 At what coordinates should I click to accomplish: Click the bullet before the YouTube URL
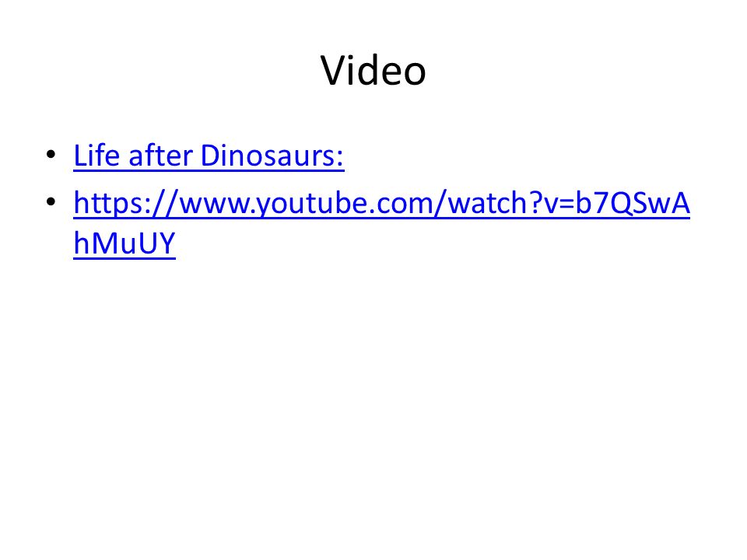tap(51, 202)
